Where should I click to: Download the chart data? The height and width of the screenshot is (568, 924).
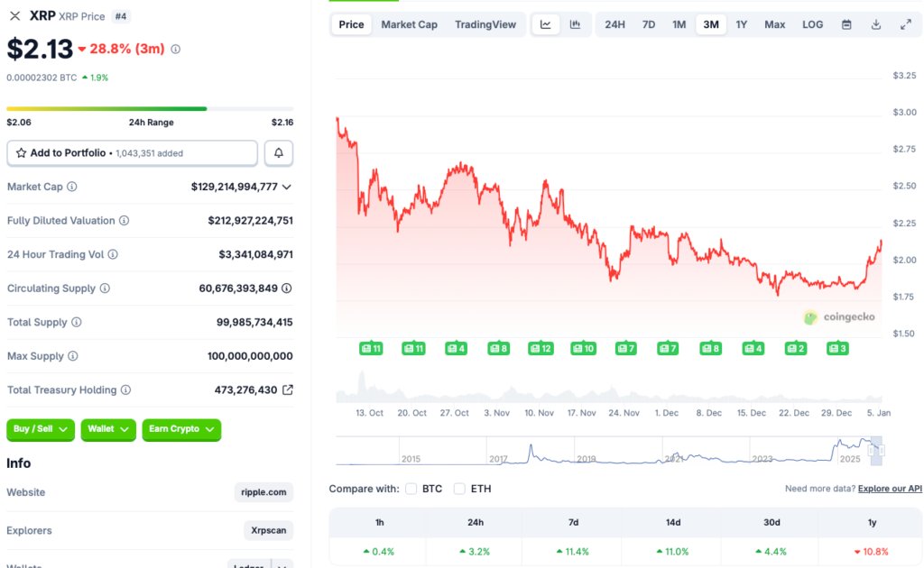(875, 24)
